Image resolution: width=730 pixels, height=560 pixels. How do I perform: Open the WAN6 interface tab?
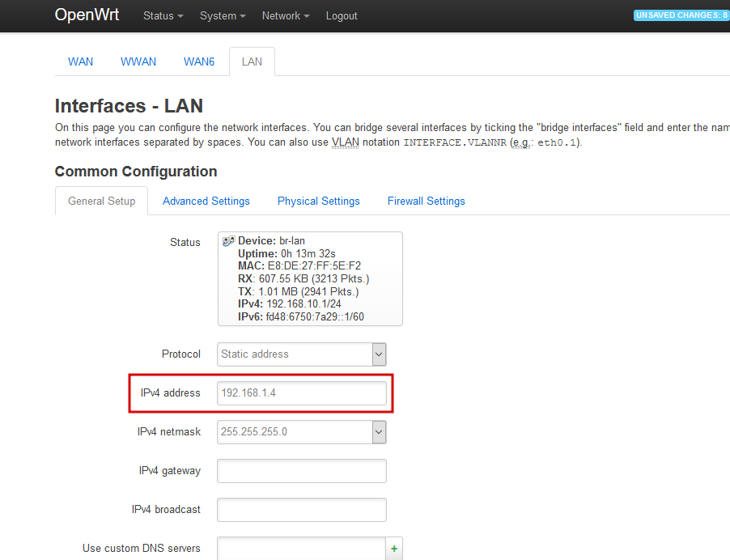coord(199,62)
